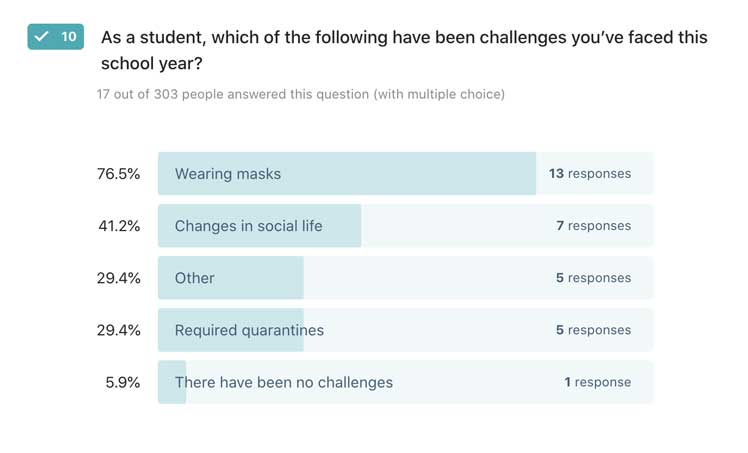Click 5 responses label for Required quarantines

pos(594,330)
